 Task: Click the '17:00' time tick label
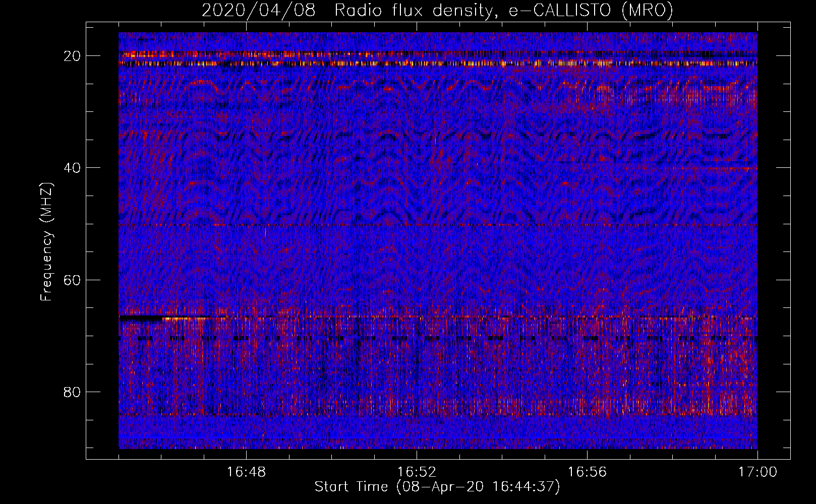(757, 472)
